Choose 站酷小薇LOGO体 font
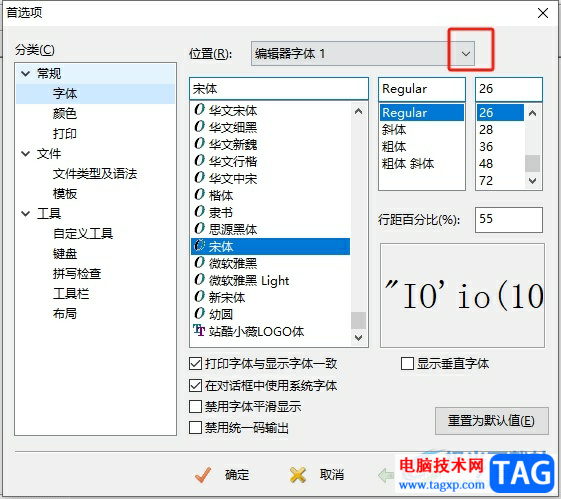Viewport: 561px width, 499px height. click(x=257, y=332)
